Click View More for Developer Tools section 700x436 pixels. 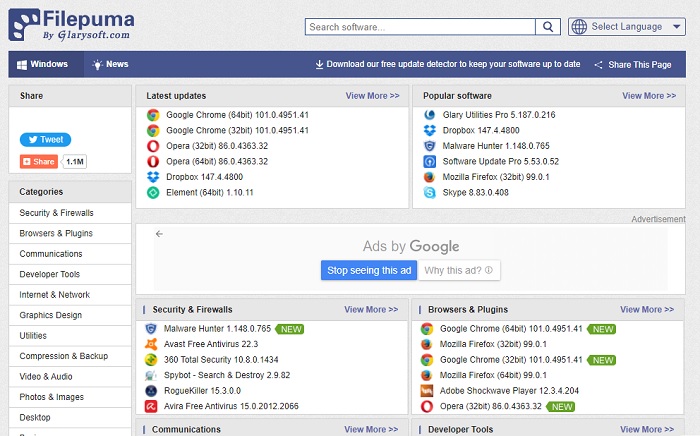click(x=647, y=429)
